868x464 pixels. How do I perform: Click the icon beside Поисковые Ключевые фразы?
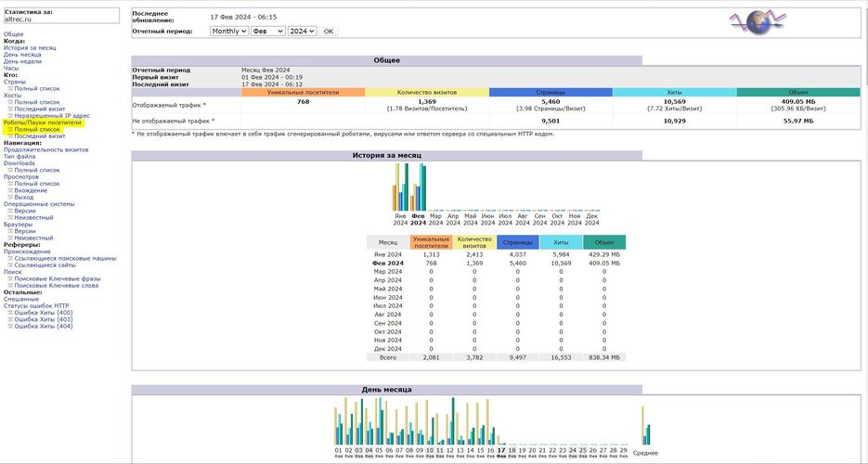(x=10, y=278)
